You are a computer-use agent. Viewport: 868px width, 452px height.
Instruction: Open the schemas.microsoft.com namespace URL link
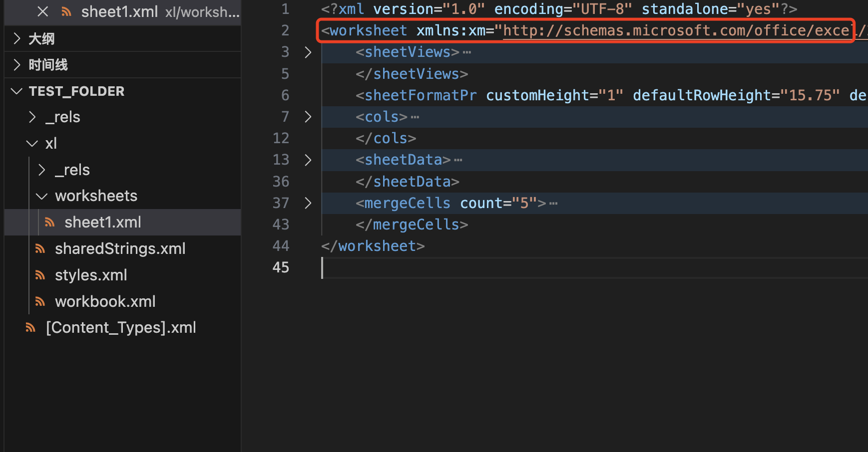pyautogui.click(x=685, y=30)
